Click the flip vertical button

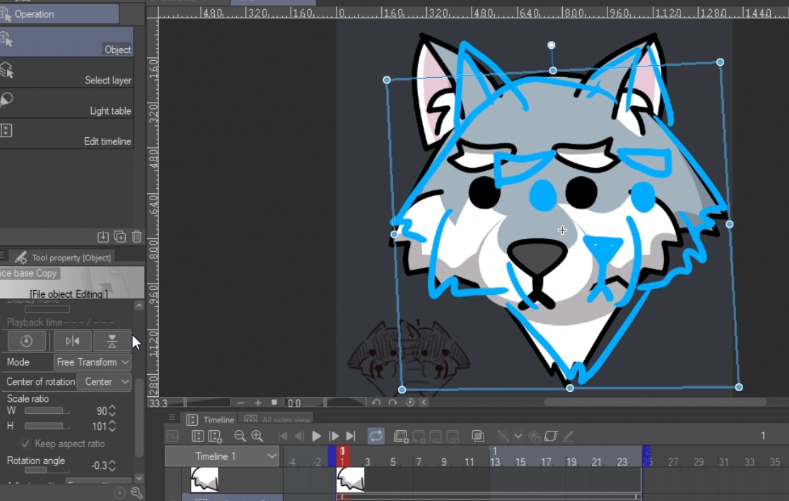(113, 341)
